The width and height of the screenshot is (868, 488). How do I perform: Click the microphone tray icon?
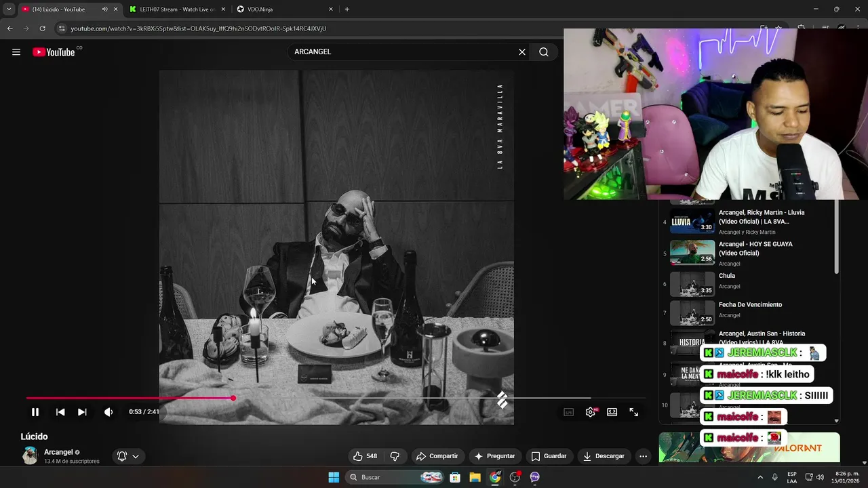point(774,477)
